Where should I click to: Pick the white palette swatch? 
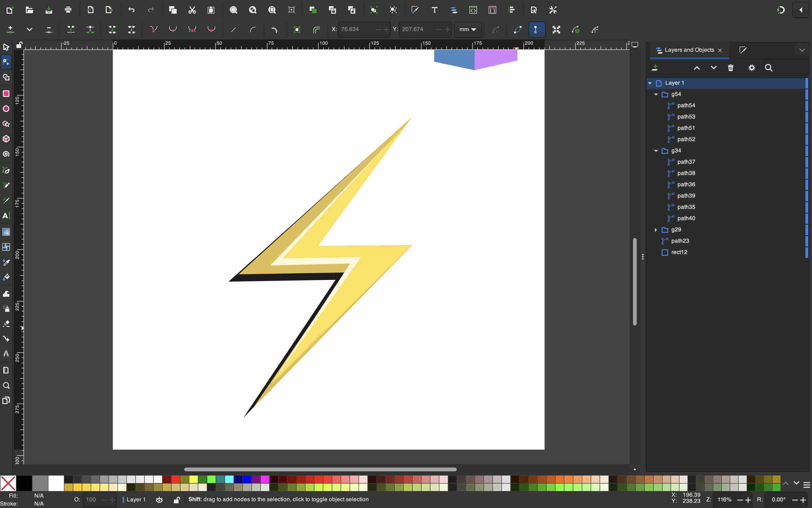click(56, 484)
